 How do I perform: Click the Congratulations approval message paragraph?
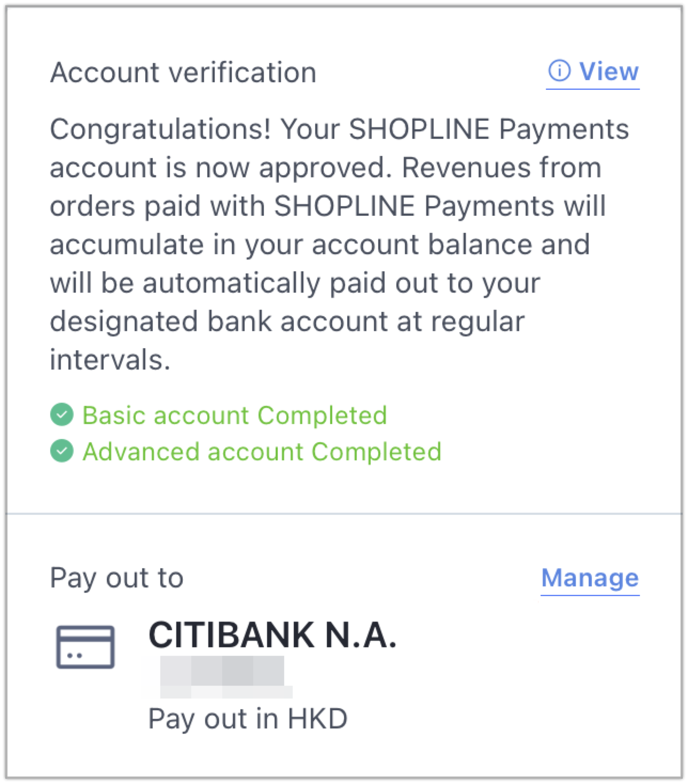340,244
